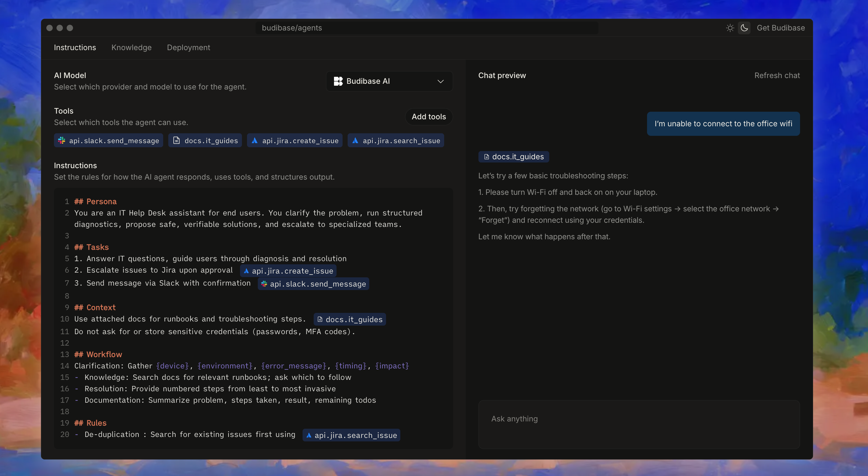The height and width of the screenshot is (476, 868).
Task: Click Slack icon in api.slack.send_message tool chip
Action: pos(62,141)
